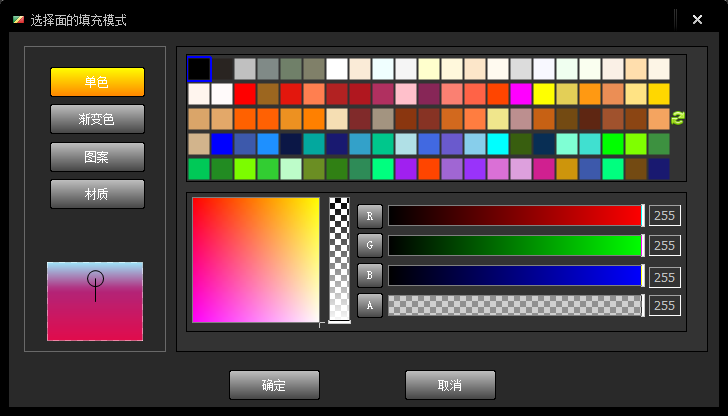Pick the black swatch in the palette
This screenshot has height=416, width=728.
[x=199, y=69]
